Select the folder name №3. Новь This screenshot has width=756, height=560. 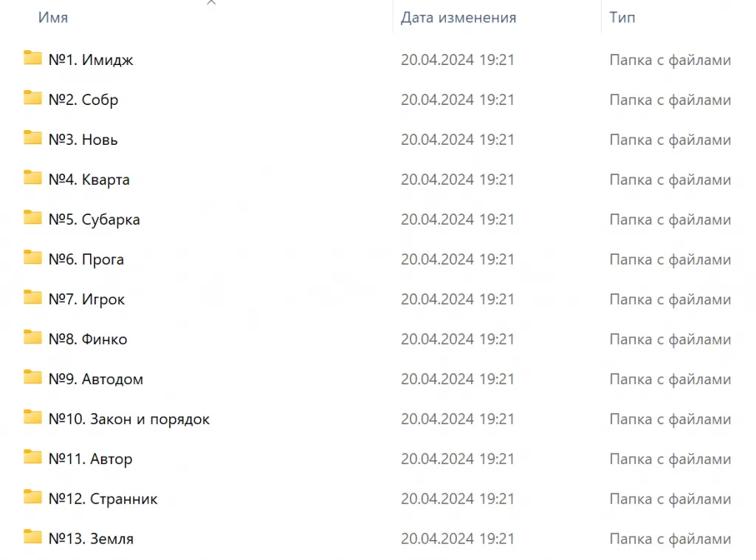(x=83, y=140)
